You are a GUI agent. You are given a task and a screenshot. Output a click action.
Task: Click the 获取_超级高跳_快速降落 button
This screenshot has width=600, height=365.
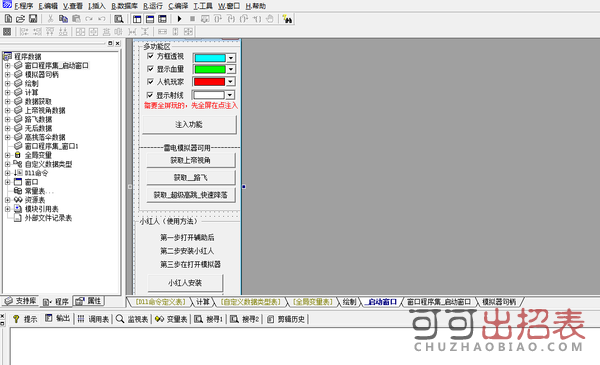click(x=191, y=195)
